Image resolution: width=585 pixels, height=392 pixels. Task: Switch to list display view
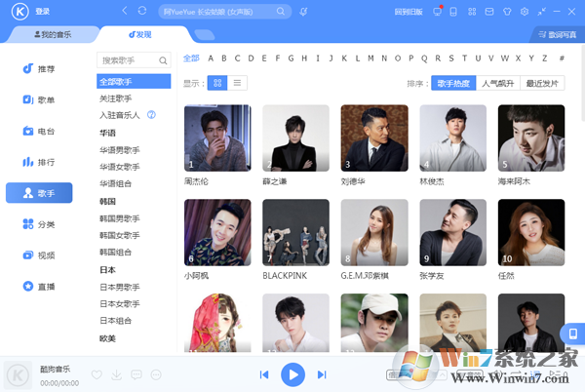click(x=237, y=83)
